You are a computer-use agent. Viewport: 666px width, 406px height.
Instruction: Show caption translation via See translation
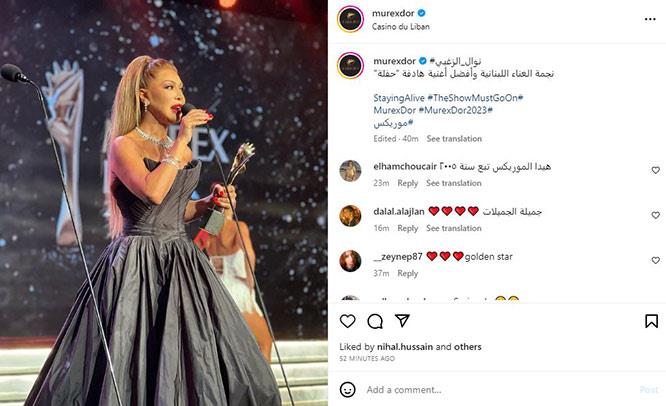(454, 138)
